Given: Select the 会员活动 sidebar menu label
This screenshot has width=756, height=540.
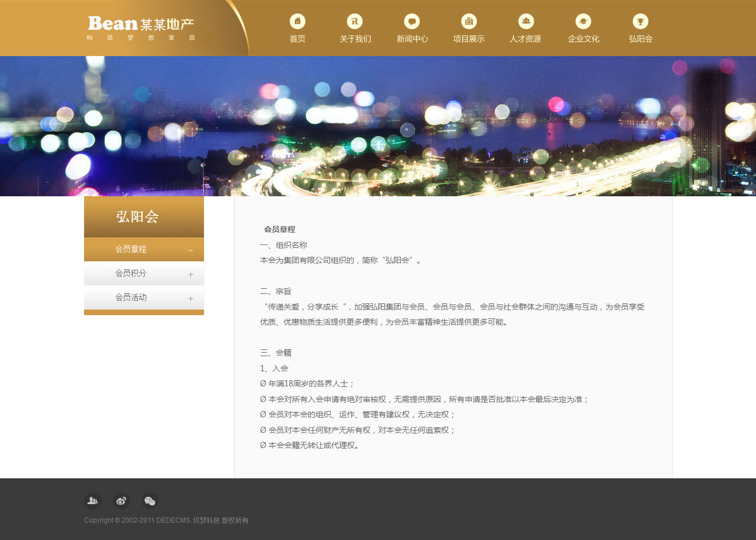Looking at the screenshot, I should [131, 297].
